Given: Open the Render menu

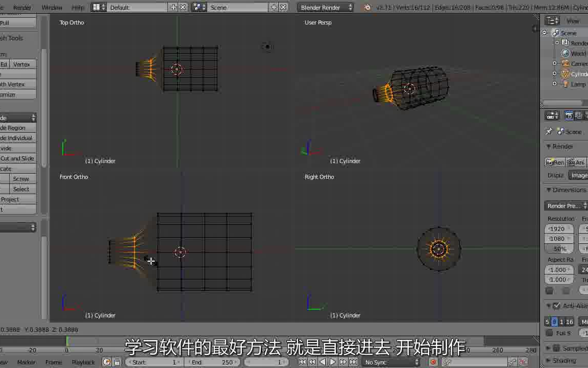Looking at the screenshot, I should click(21, 7).
